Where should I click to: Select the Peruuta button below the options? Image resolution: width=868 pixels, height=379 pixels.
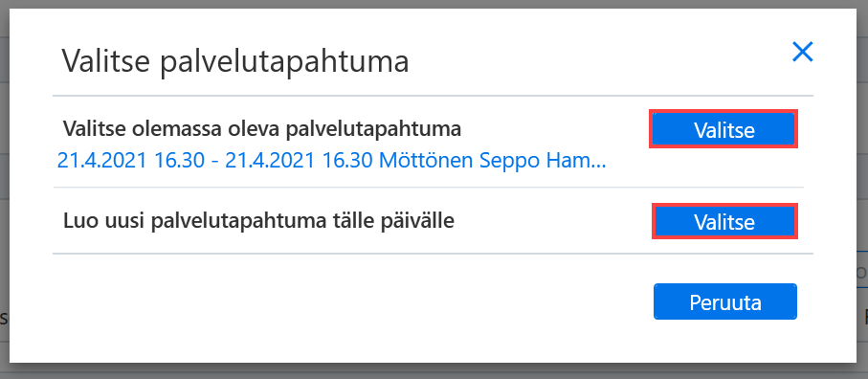coord(724,301)
